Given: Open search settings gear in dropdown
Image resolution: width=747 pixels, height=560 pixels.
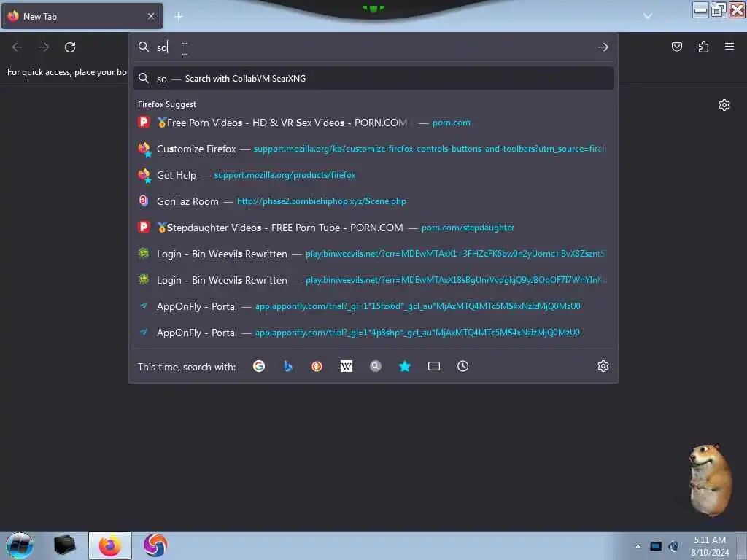Looking at the screenshot, I should pos(603,366).
